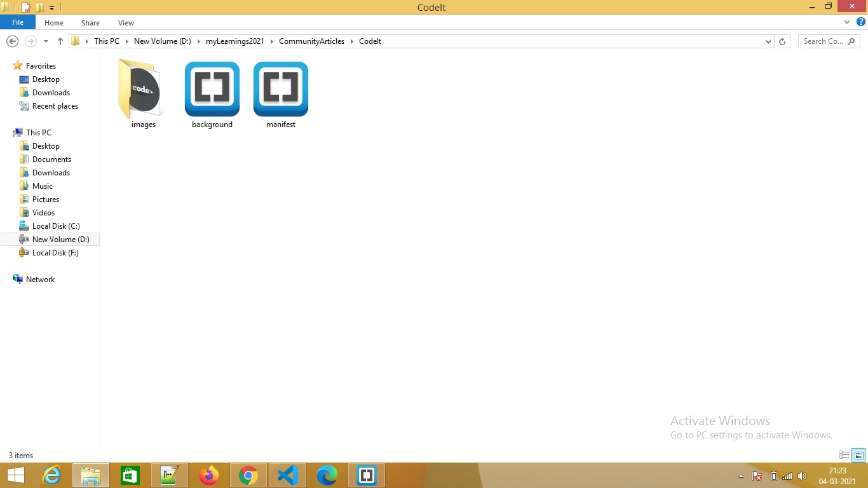The width and height of the screenshot is (868, 488).
Task: Click the folder icon at the start of the address bar
Action: point(76,41)
